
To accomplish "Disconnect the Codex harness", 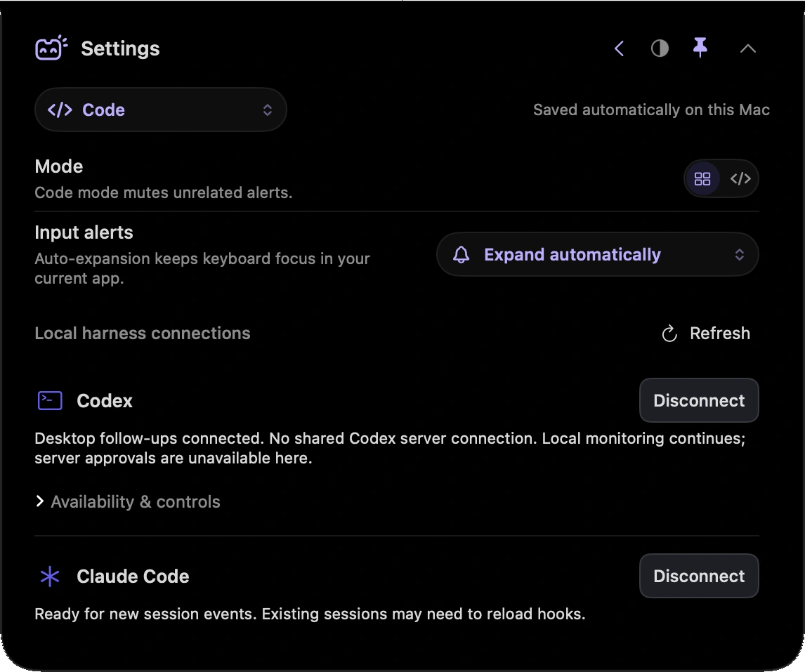I will pos(699,400).
